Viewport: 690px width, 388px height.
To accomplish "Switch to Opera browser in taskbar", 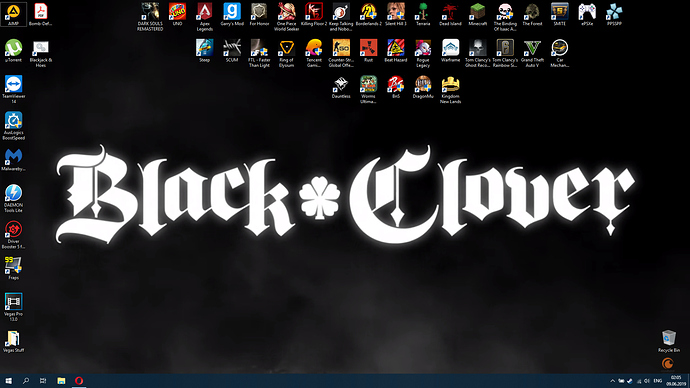I will tap(79, 381).
